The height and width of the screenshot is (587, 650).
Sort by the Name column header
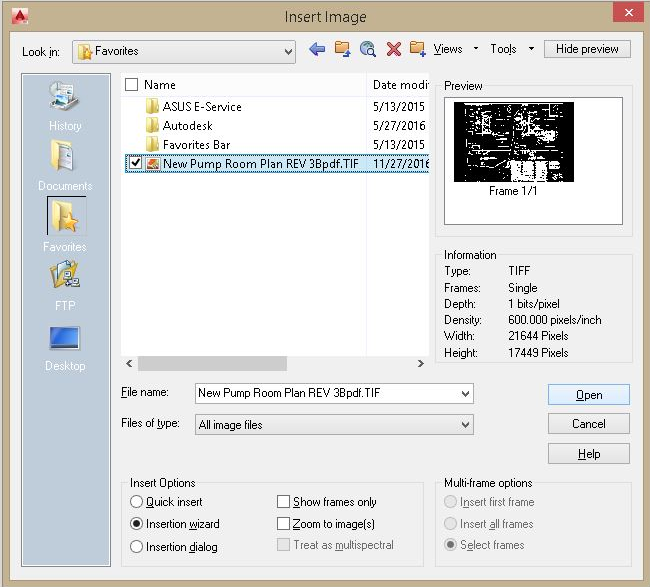[x=160, y=85]
